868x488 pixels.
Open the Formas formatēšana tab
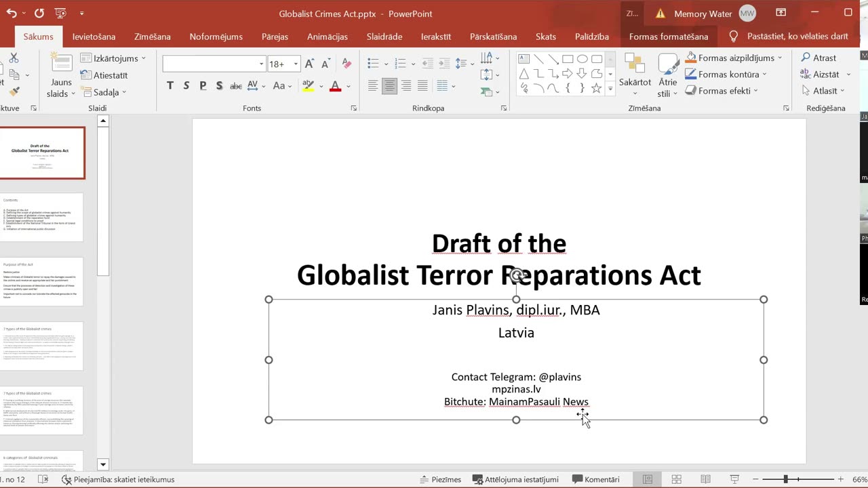pos(669,37)
